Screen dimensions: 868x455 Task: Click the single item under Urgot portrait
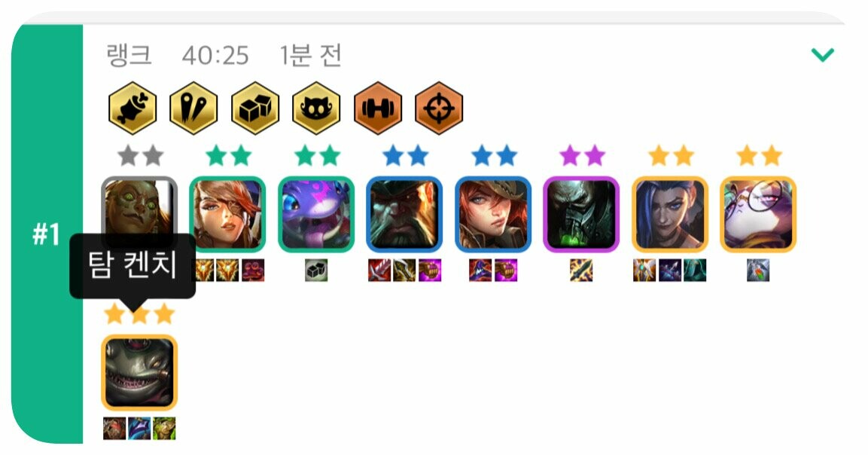(581, 270)
